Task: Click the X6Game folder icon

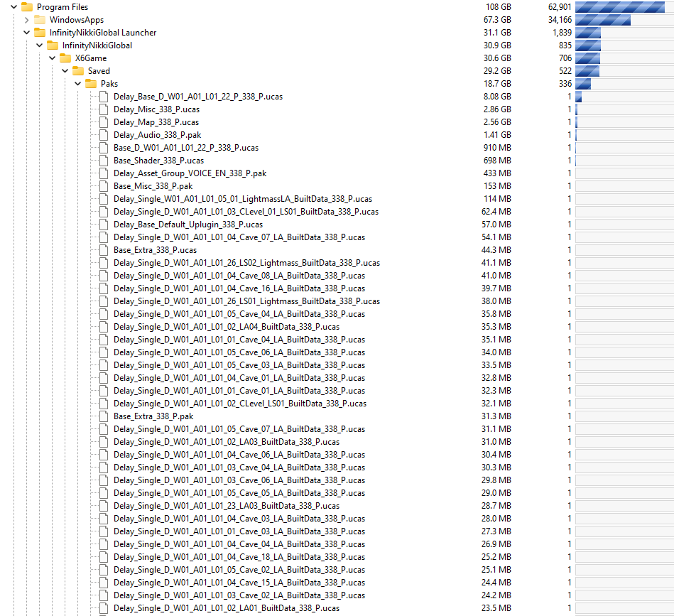Action: coord(65,58)
